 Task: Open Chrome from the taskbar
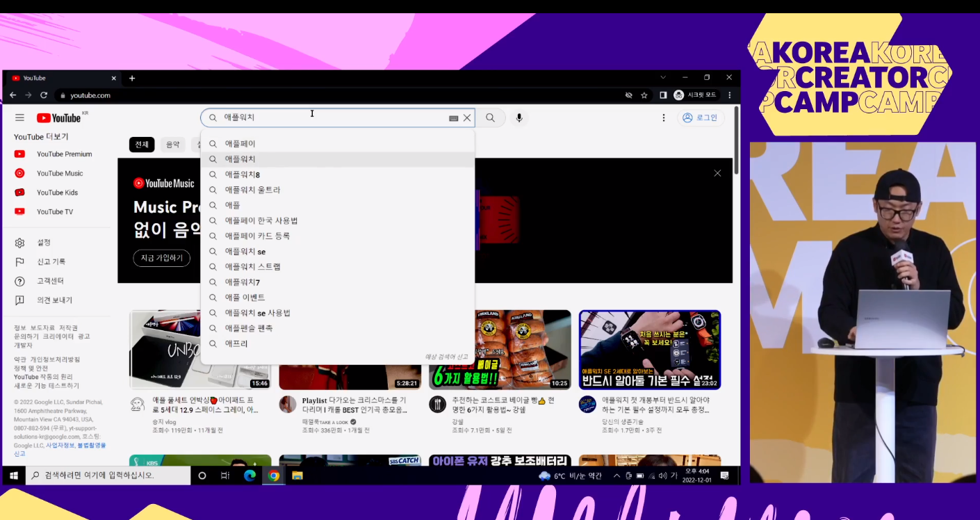pos(274,476)
